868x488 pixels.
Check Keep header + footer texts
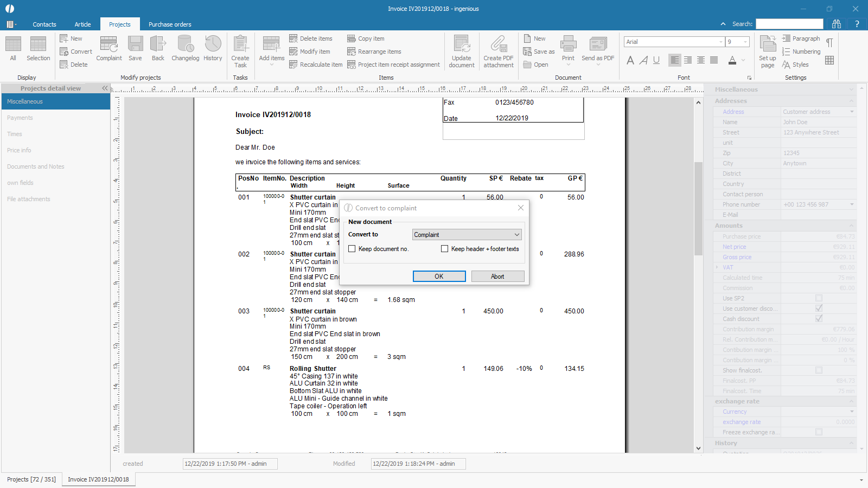(x=445, y=249)
